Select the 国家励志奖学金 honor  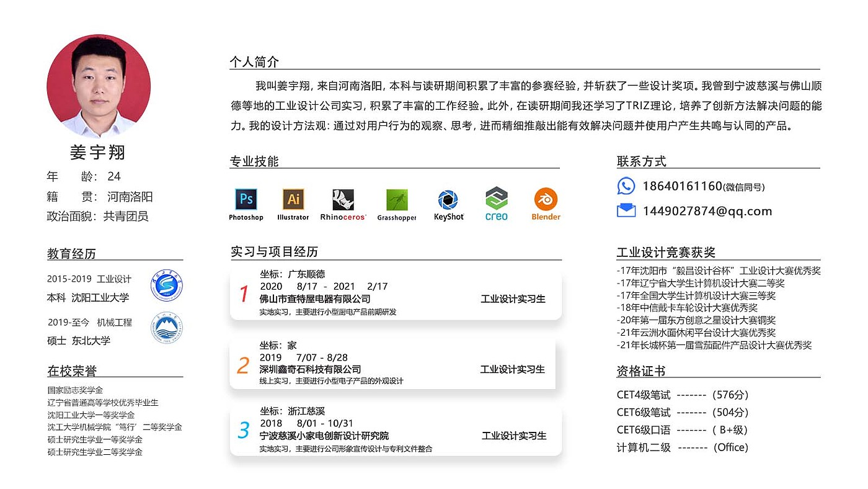[x=75, y=390]
